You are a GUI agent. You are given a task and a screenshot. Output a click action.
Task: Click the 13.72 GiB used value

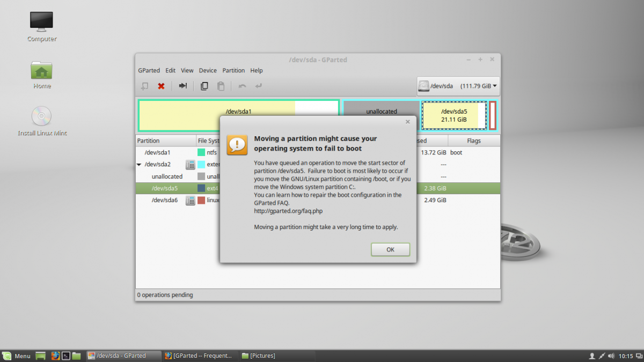434,152
